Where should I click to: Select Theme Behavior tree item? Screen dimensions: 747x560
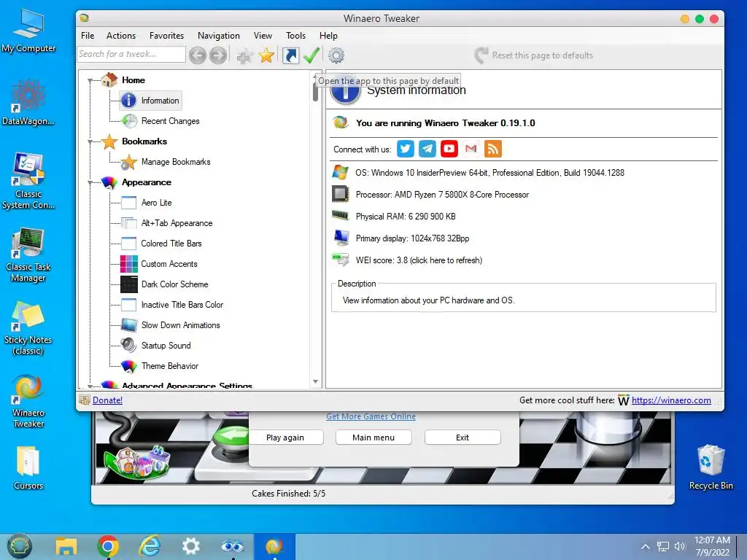point(169,367)
